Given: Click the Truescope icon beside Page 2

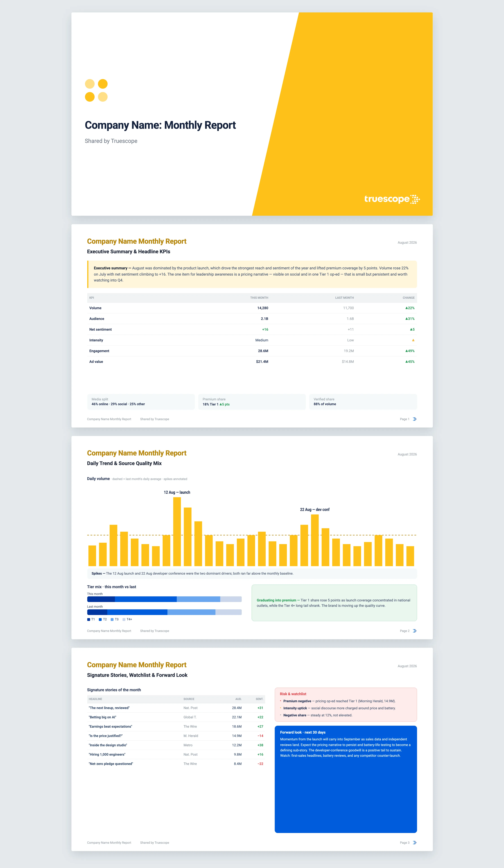Looking at the screenshot, I should tap(415, 631).
